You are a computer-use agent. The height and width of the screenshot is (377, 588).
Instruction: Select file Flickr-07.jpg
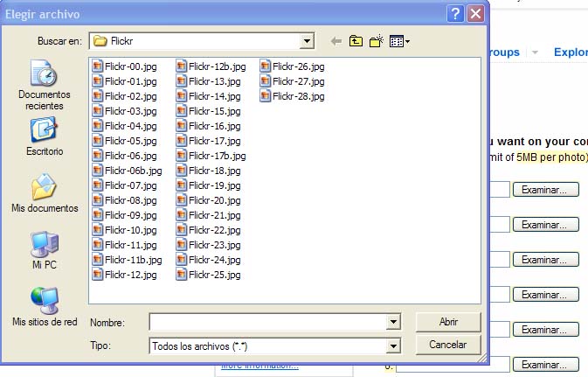tap(124, 185)
